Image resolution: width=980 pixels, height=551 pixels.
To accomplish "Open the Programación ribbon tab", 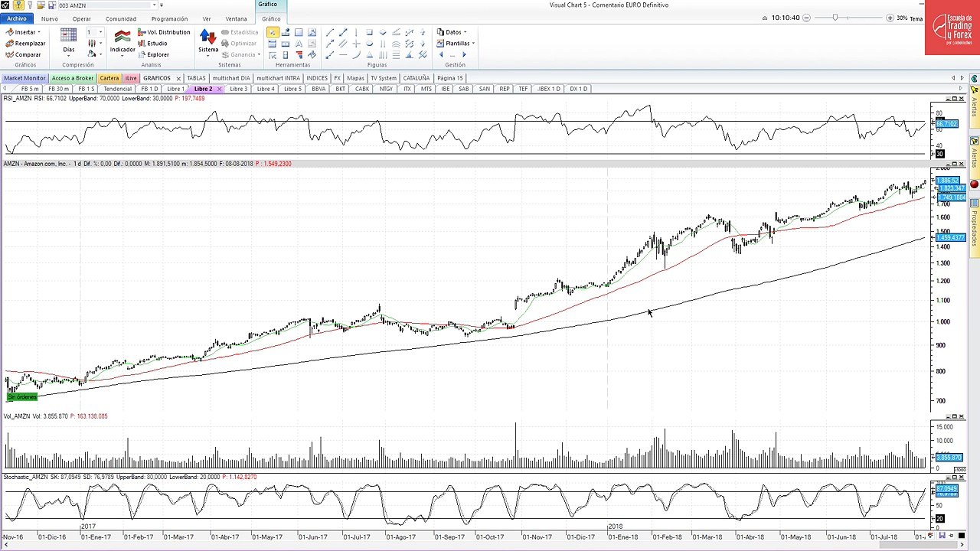I will coord(169,18).
